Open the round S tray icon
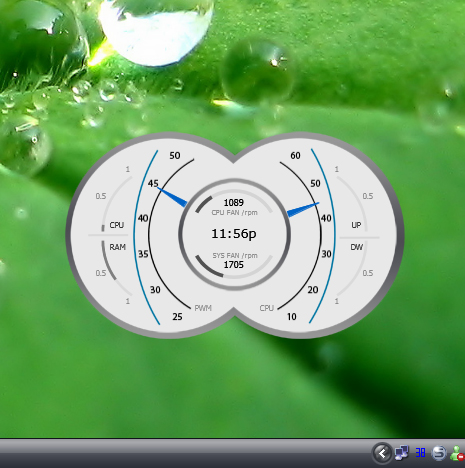 (x=439, y=453)
